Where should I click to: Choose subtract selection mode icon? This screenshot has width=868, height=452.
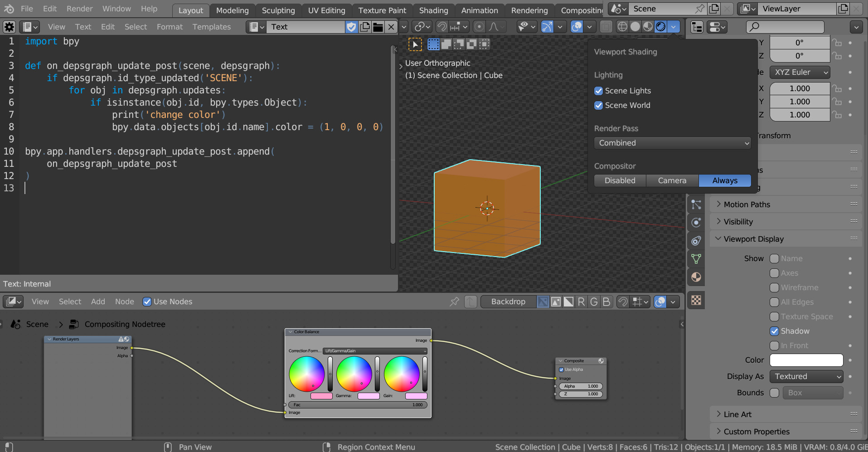[459, 44]
